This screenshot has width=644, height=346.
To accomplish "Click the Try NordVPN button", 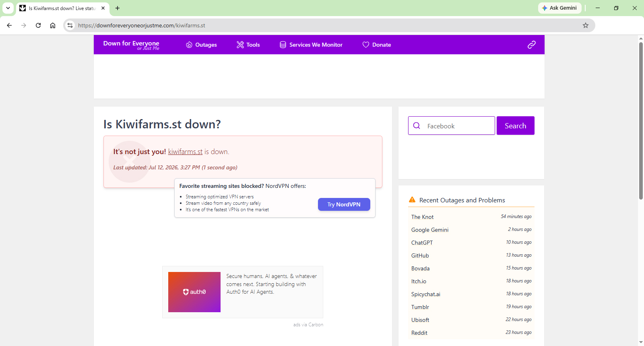I will 344,204.
